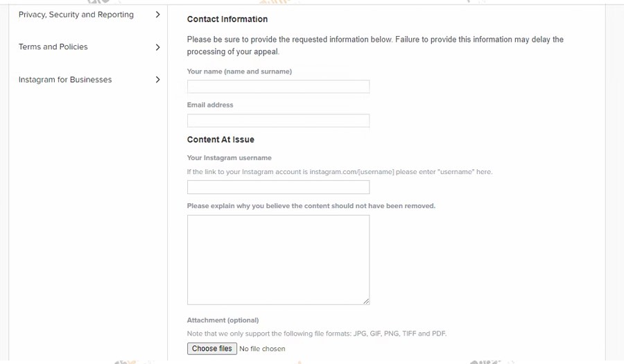Screen dimensions: 624x364
Task: Click the "Contact Information" heading
Action: pos(227,19)
